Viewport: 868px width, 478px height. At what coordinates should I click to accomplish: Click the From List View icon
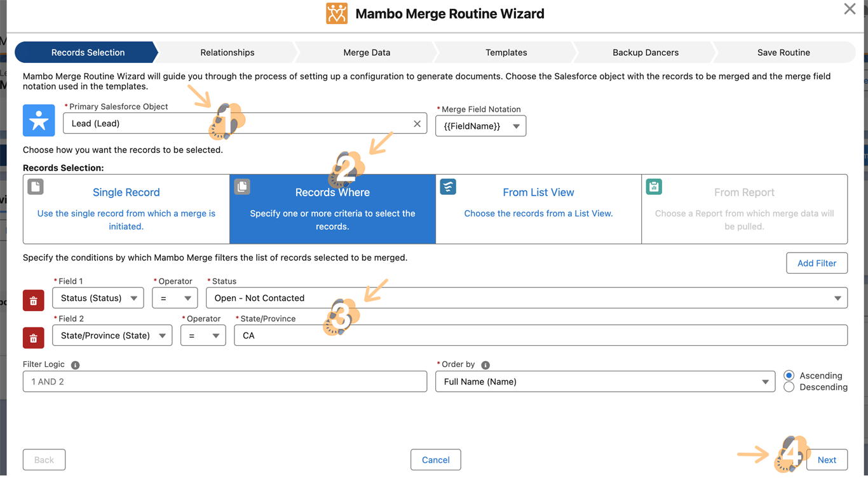pyautogui.click(x=448, y=187)
